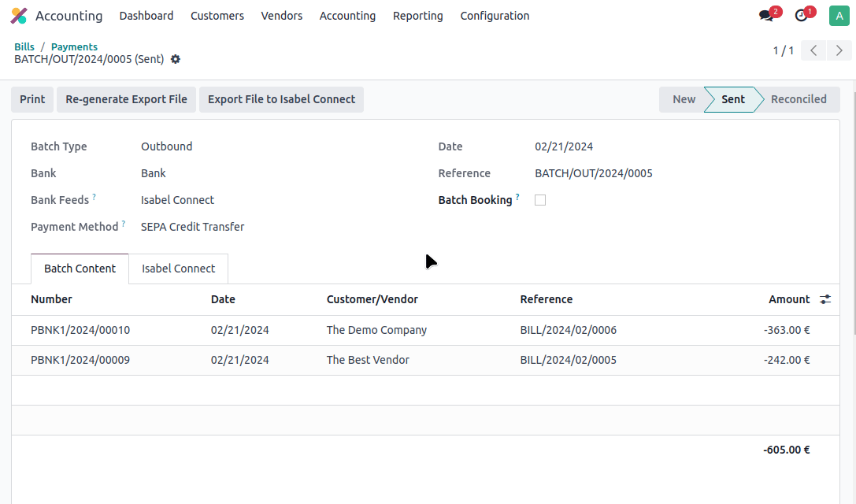The image size is (856, 504).
Task: Set status to Reconciled in the status bar
Action: click(x=798, y=99)
